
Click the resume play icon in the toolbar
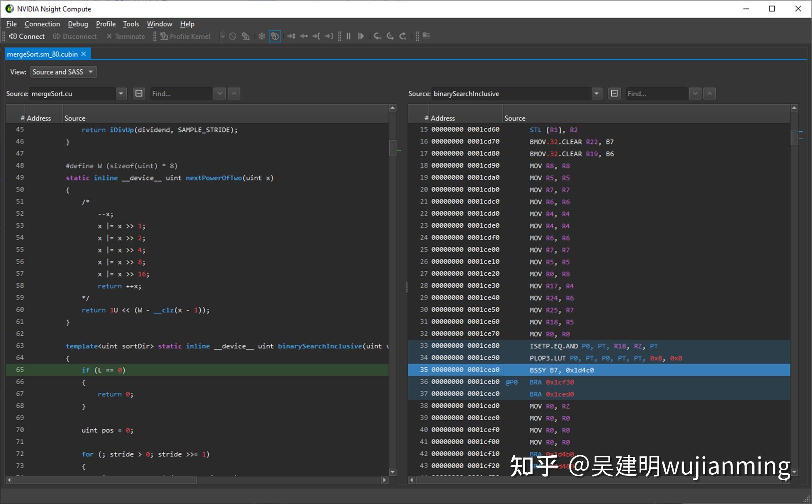pos(361,36)
